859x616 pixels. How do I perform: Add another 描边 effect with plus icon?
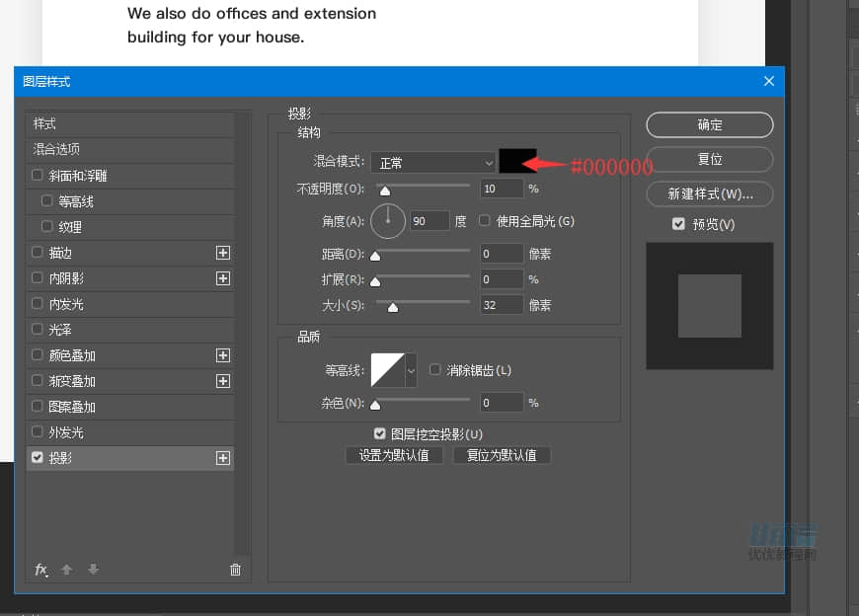point(223,253)
